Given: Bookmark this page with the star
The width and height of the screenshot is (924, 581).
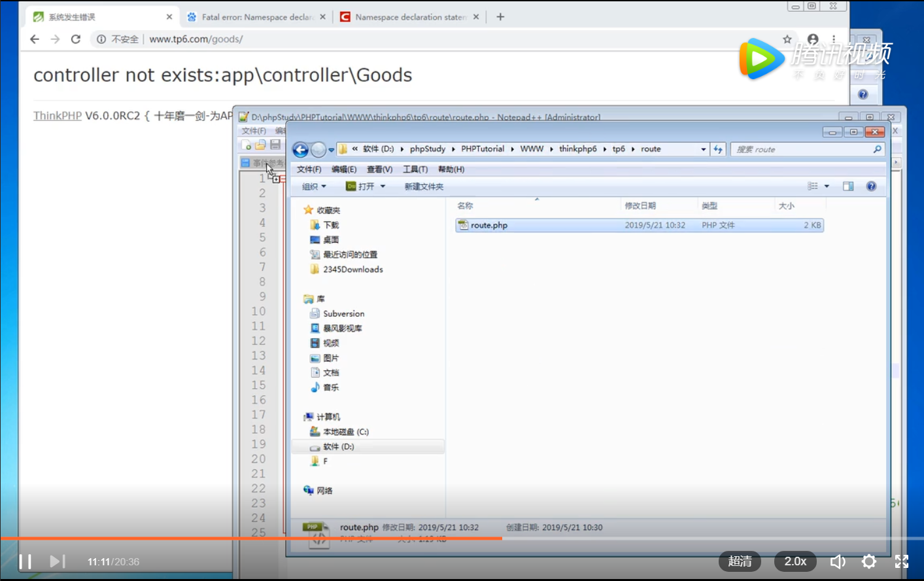Looking at the screenshot, I should pyautogui.click(x=787, y=39).
